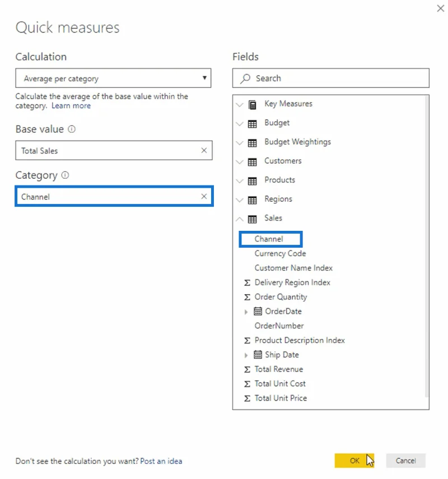The width and height of the screenshot is (448, 479).
Task: Expand the Ship Date hierarchy triangle
Action: click(x=246, y=355)
